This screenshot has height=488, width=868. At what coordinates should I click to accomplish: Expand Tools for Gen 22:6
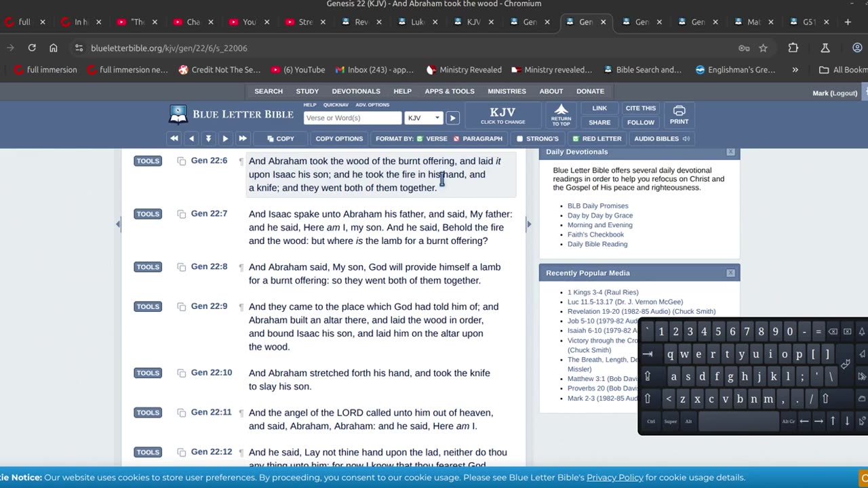coord(147,161)
